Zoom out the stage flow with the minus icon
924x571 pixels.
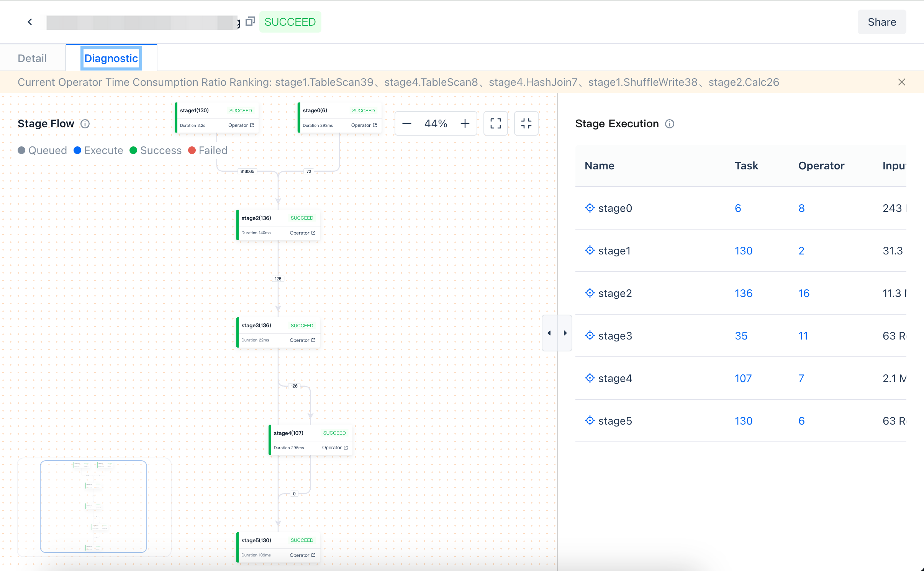[407, 123]
